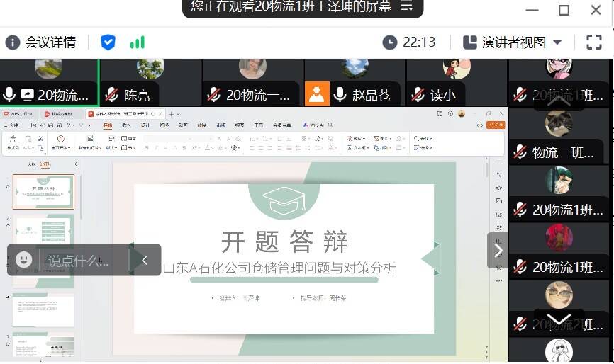Click the clock icon beside 22:13
The height and width of the screenshot is (364, 614).
coord(390,42)
